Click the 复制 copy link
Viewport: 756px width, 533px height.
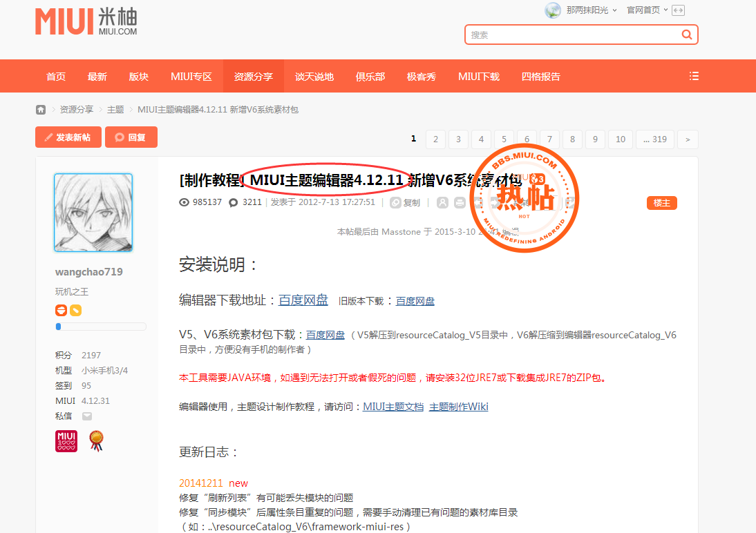coord(406,203)
